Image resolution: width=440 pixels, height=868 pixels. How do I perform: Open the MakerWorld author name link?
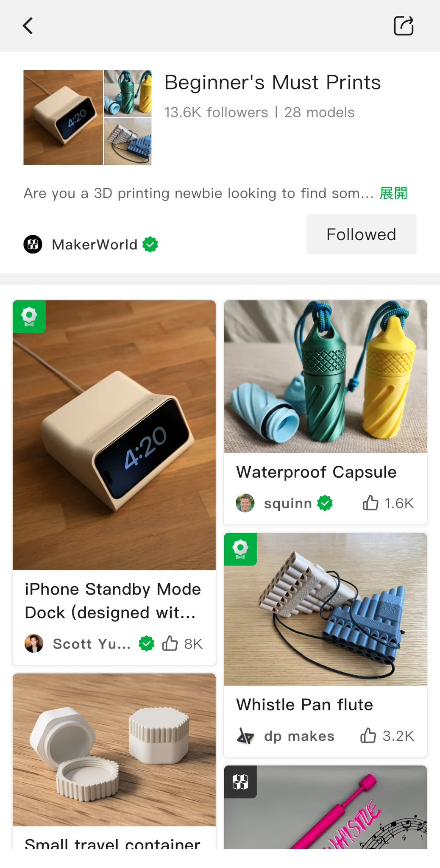95,245
